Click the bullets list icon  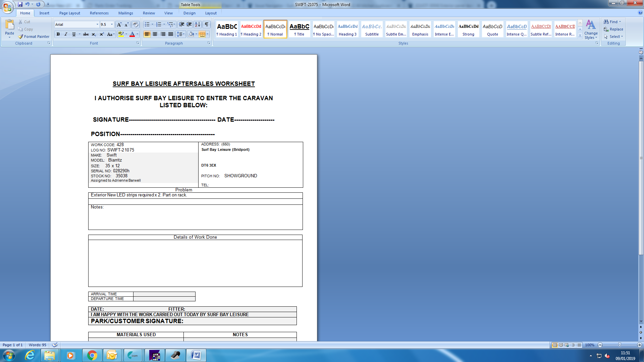click(147, 24)
